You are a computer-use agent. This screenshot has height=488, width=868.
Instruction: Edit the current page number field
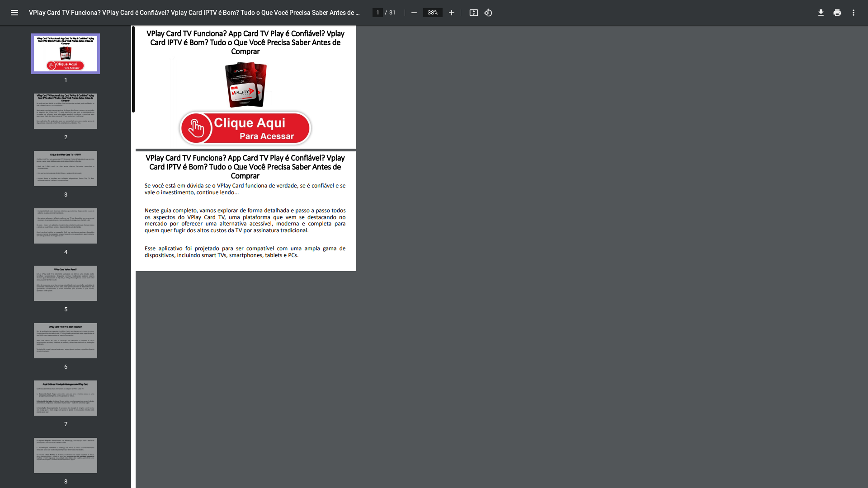[377, 13]
